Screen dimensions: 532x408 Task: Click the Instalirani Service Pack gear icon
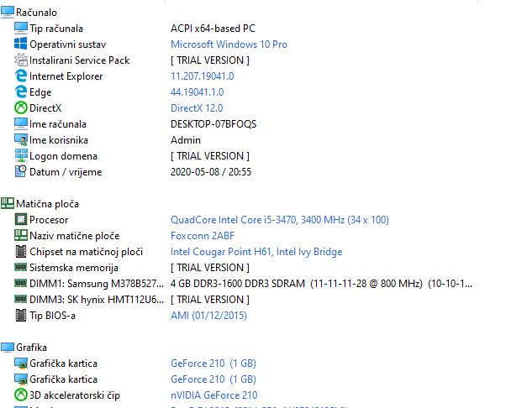21,60
